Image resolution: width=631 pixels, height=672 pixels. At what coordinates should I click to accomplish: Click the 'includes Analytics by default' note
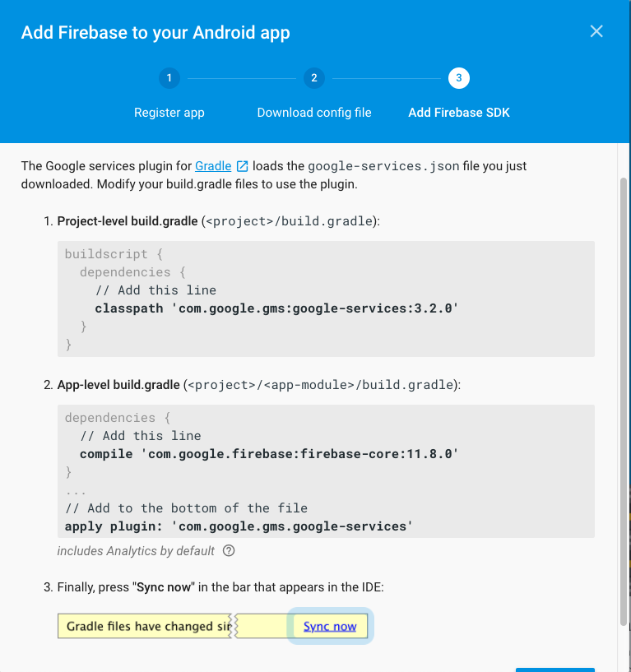(136, 551)
